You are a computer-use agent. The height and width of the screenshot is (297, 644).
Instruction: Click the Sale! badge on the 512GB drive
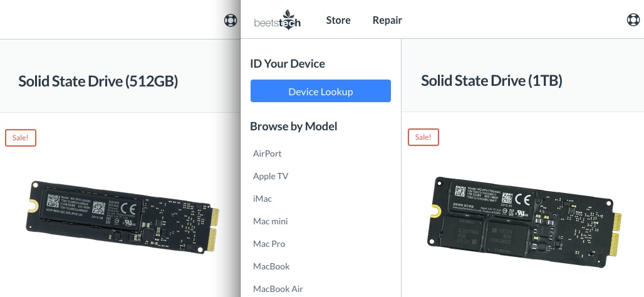click(21, 138)
